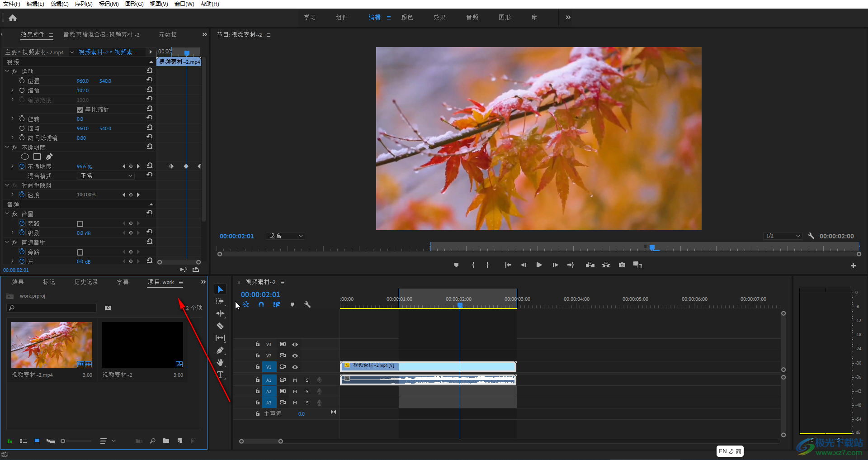Lock track V1 toggle

pyautogui.click(x=257, y=367)
